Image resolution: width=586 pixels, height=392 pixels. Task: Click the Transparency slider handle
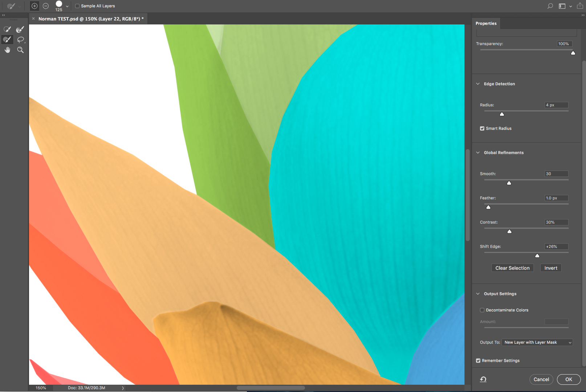pyautogui.click(x=573, y=53)
